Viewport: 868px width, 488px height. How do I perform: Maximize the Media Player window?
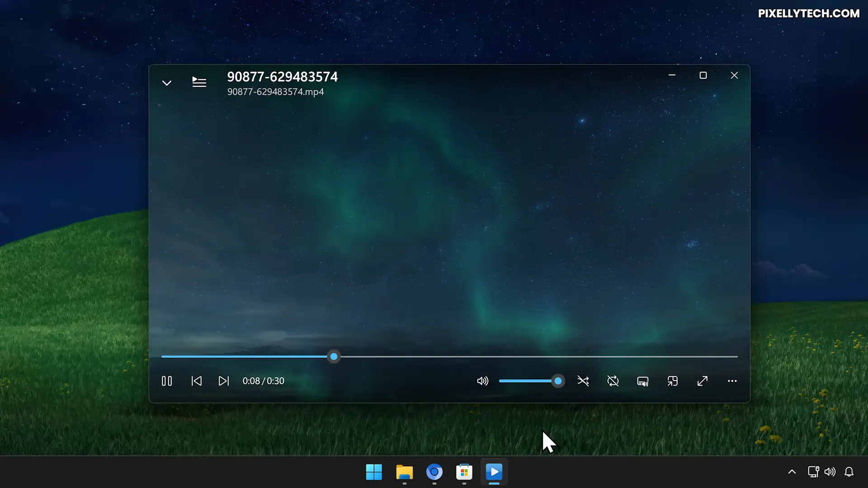[x=703, y=75]
